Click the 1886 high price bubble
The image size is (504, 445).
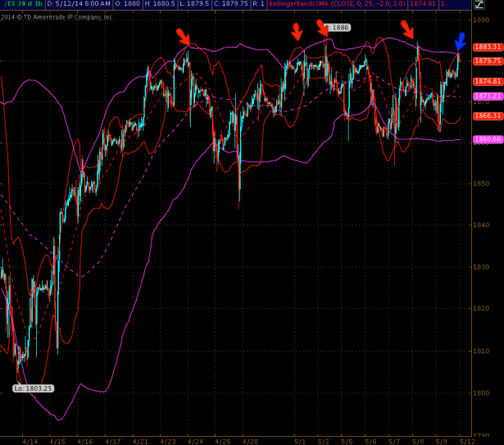click(338, 28)
